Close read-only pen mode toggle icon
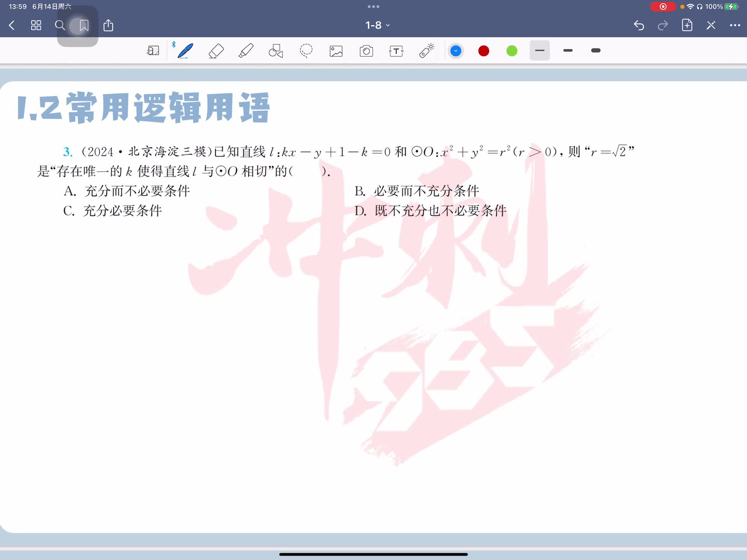The height and width of the screenshot is (560, 747). click(x=711, y=26)
